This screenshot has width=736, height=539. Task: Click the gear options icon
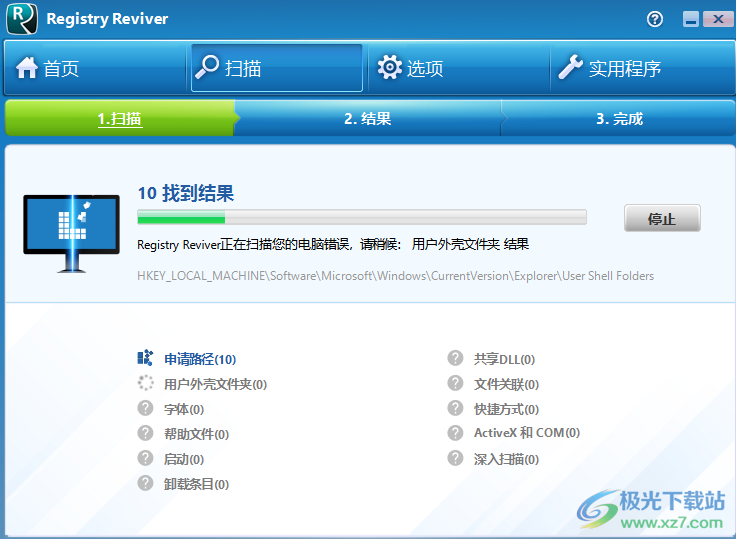coord(390,67)
